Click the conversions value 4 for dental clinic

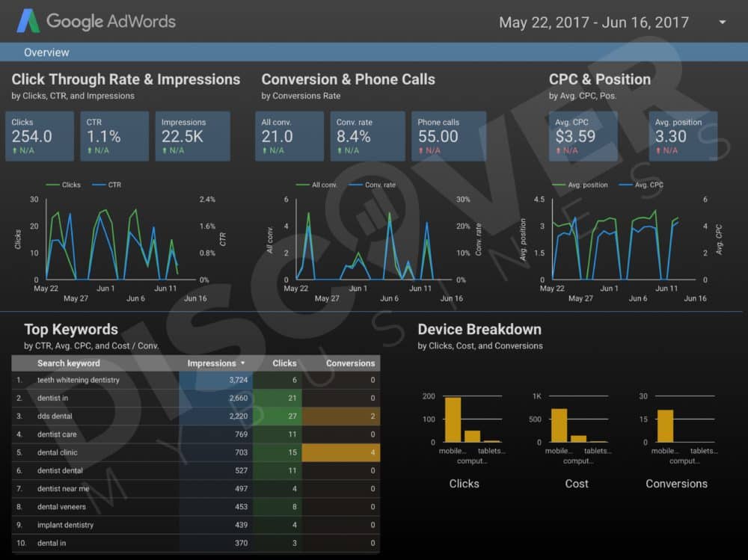pos(341,452)
